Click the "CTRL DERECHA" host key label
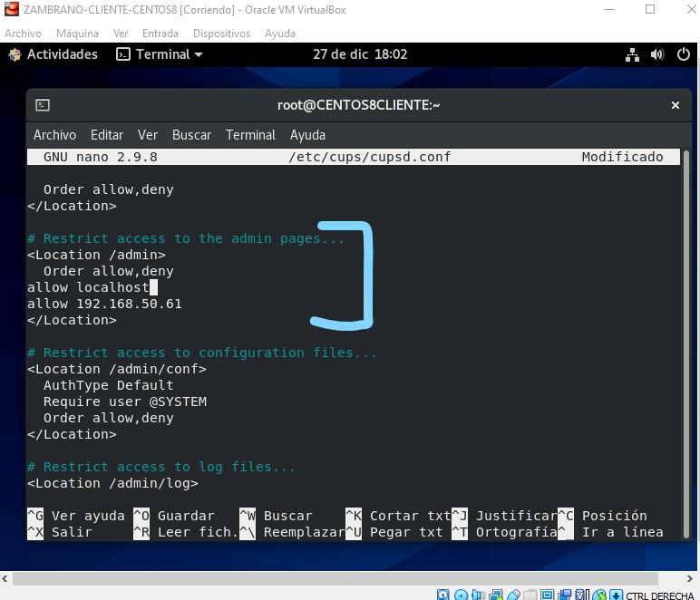700x600 pixels. tap(660, 595)
